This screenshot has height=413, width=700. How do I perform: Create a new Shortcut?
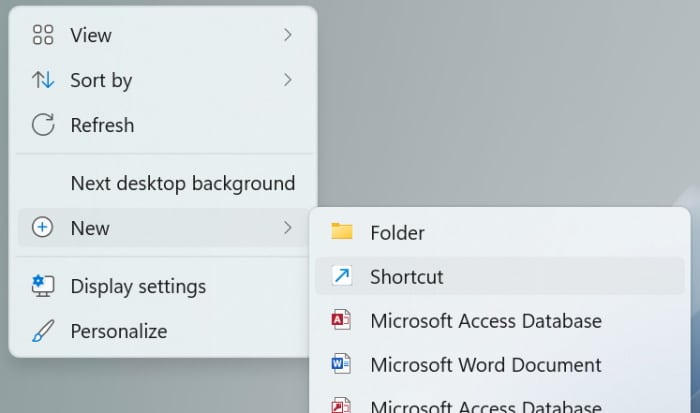tap(500, 276)
